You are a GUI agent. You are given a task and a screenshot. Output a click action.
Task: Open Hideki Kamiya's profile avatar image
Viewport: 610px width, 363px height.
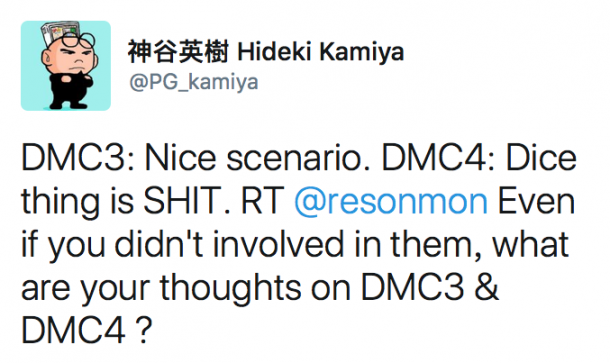click(x=66, y=66)
